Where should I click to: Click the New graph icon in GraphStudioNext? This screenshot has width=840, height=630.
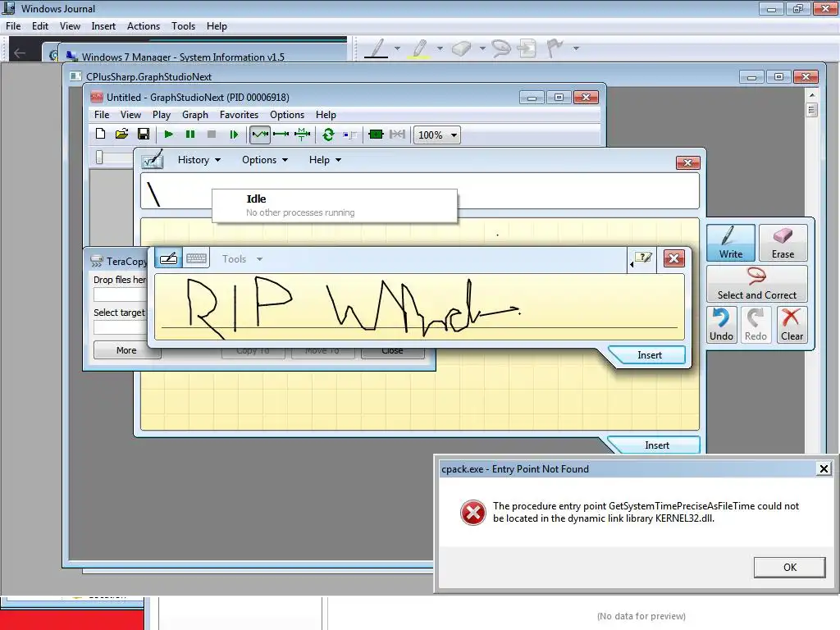100,134
